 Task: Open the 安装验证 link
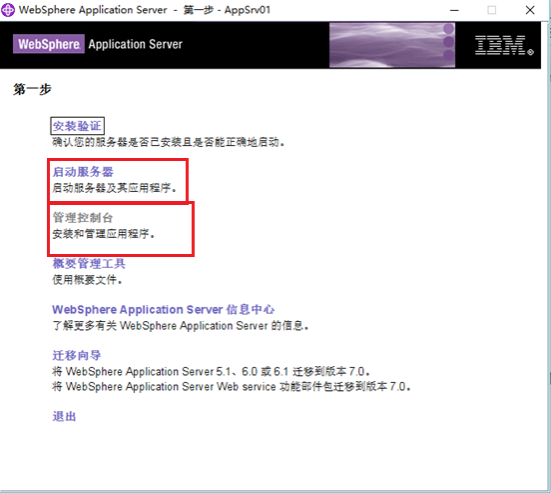77,126
